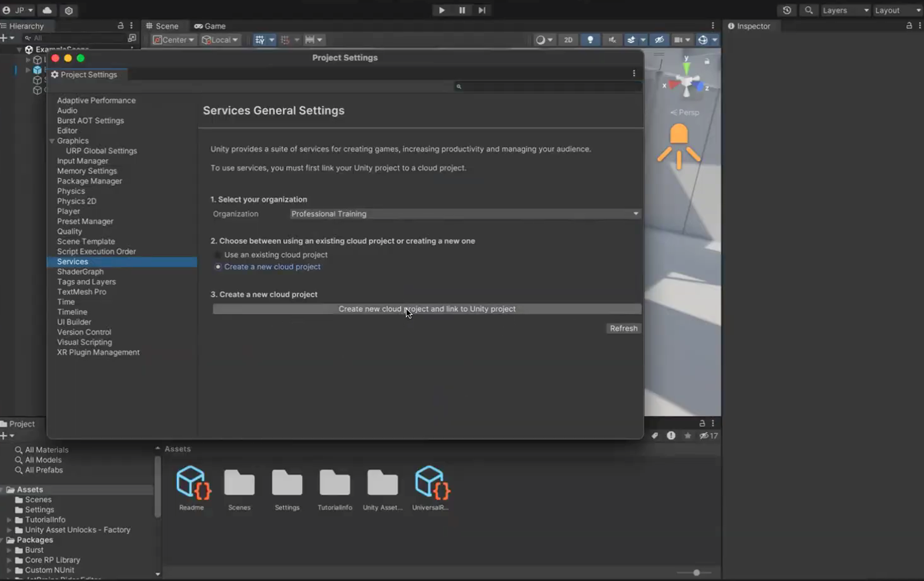Viewport: 924px width, 581px height.
Task: Click Create new cloud project and link button
Action: pyautogui.click(x=427, y=309)
